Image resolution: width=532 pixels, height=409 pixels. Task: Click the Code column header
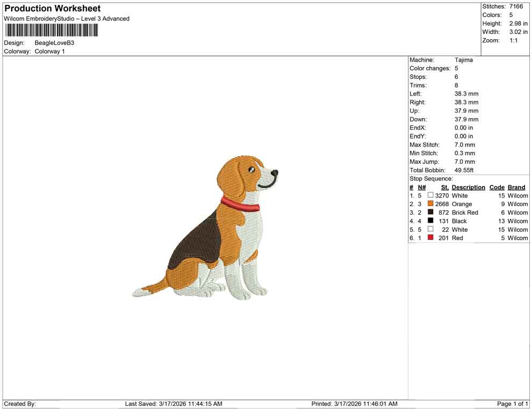tap(497, 187)
